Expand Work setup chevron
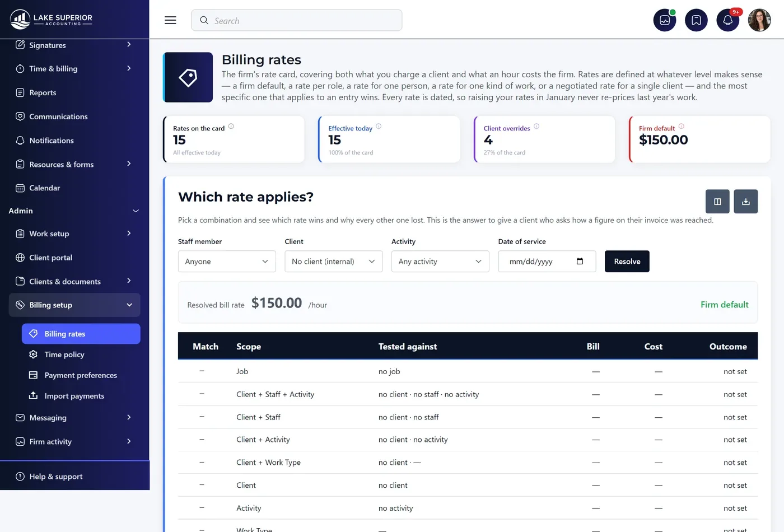The image size is (784, 532). tap(129, 234)
